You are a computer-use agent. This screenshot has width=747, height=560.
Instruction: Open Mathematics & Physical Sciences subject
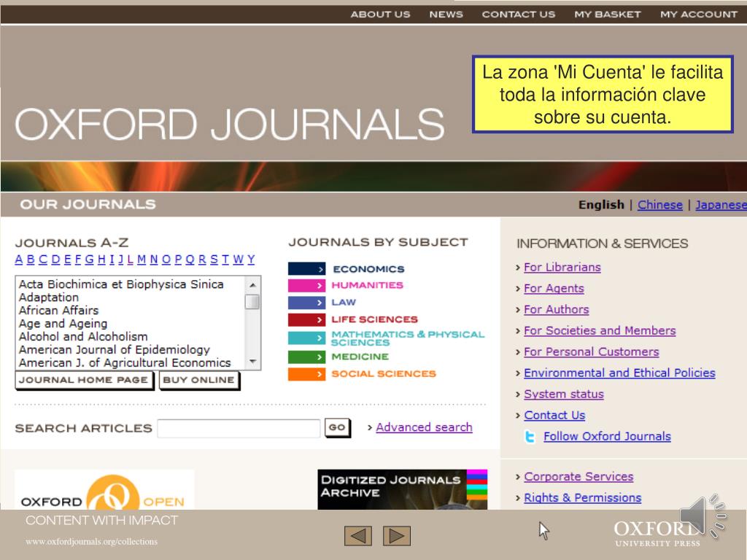[x=408, y=338]
